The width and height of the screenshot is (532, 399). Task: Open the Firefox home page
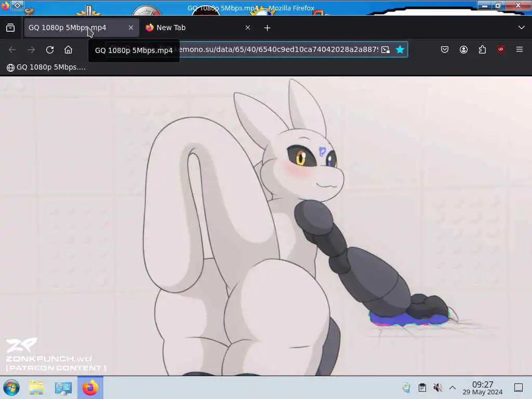68,50
